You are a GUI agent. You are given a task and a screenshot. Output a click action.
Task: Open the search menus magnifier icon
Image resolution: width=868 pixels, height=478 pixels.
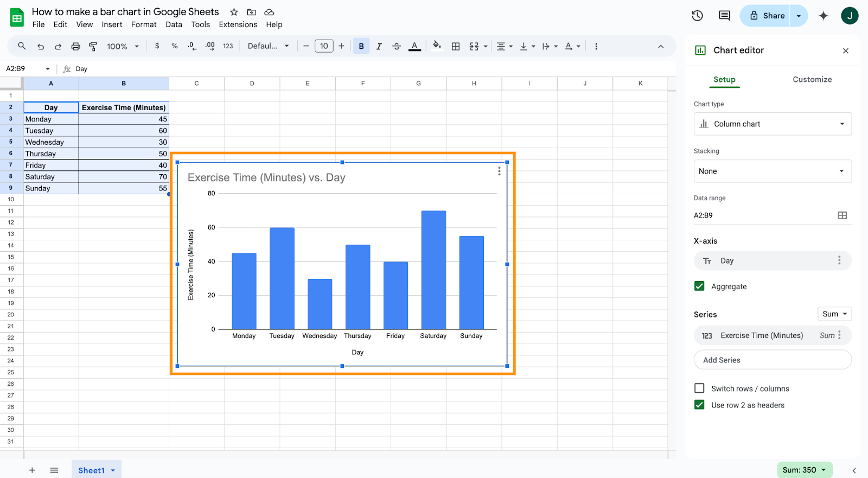[x=22, y=46]
